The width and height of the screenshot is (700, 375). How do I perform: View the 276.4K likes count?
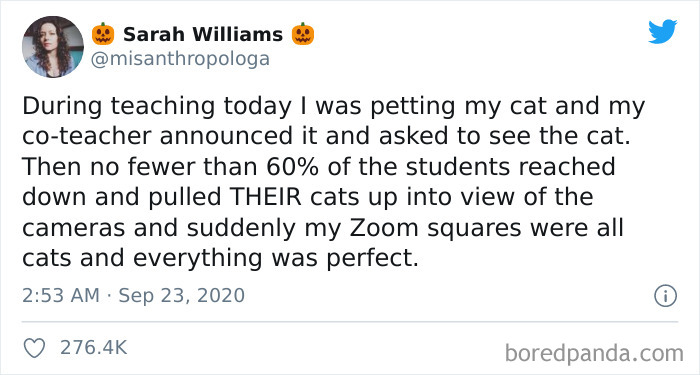pos(93,348)
